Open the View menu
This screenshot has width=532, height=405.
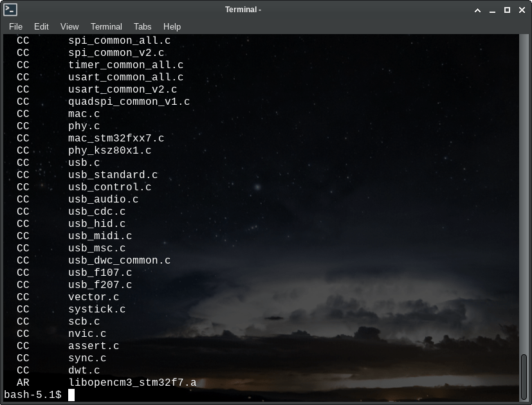point(69,26)
